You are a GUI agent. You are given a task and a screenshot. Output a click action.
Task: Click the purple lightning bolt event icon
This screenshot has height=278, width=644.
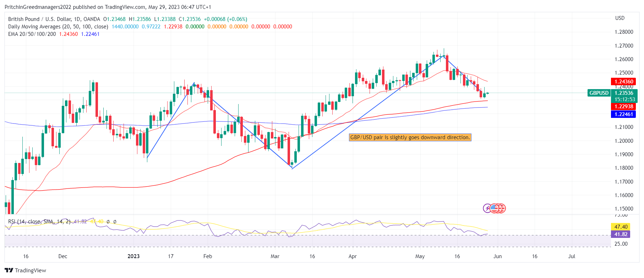[x=487, y=208]
